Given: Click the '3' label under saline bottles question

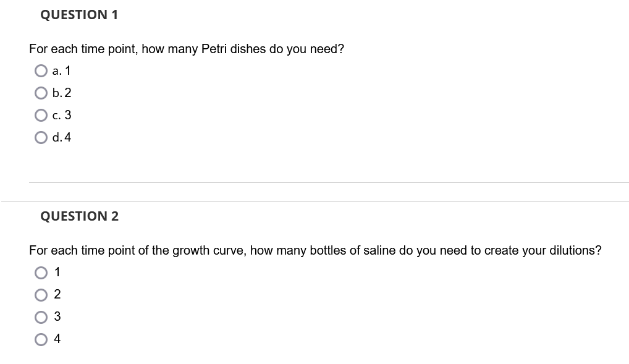Looking at the screenshot, I should (x=57, y=316).
